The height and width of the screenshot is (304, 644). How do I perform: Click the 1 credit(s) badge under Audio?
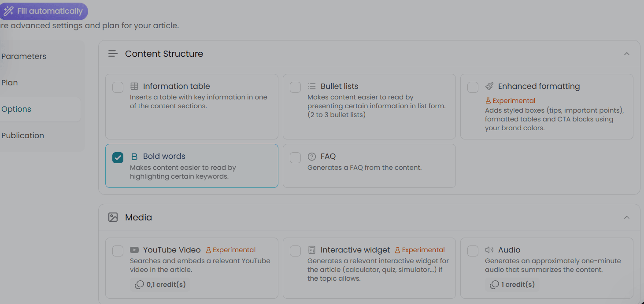[x=512, y=284]
